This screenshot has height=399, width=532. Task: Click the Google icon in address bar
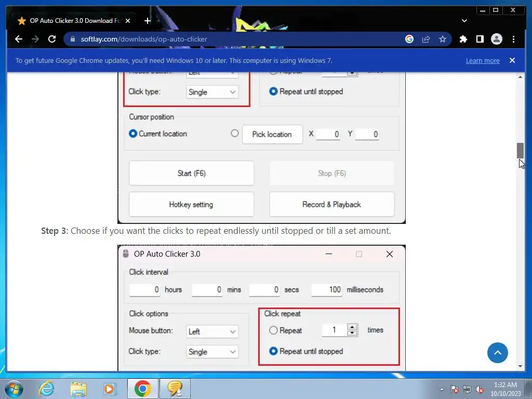(409, 39)
